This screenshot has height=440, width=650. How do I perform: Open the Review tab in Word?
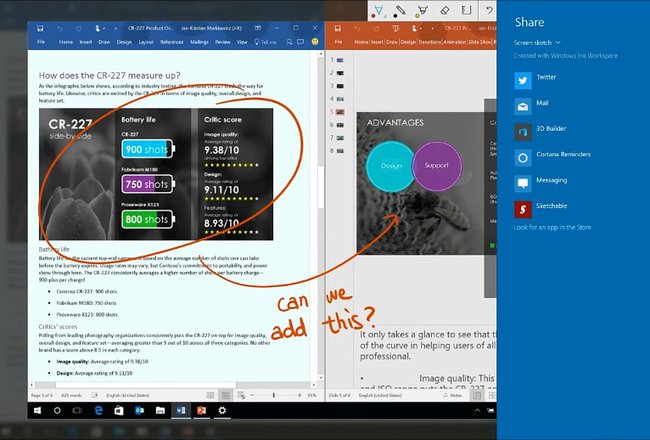point(223,42)
